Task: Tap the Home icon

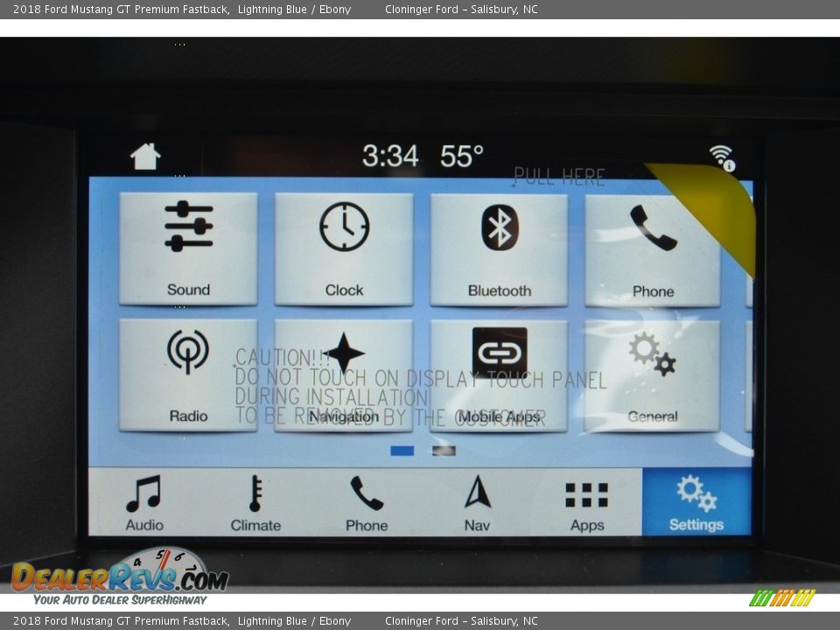Action: (x=145, y=157)
